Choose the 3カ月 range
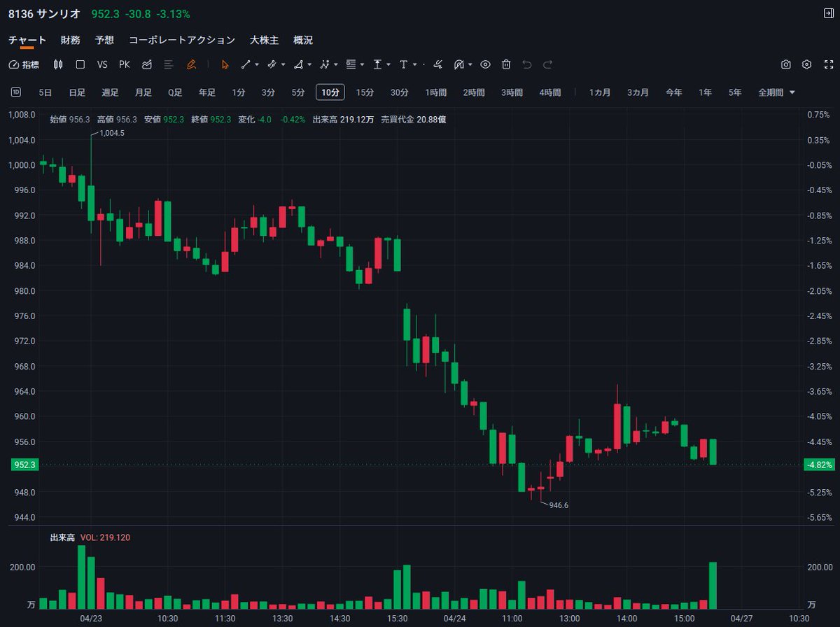Screen dimensions: 840x627 pyautogui.click(x=638, y=92)
